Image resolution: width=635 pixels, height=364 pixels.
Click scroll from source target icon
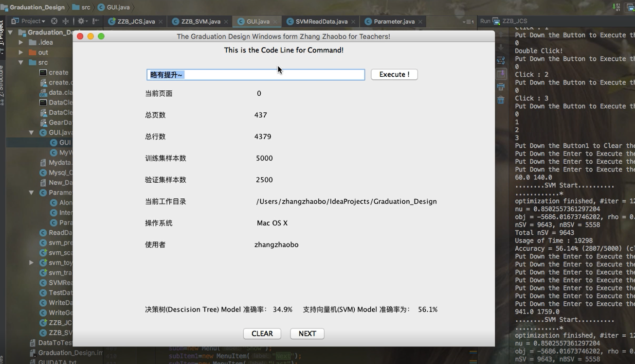click(x=54, y=21)
